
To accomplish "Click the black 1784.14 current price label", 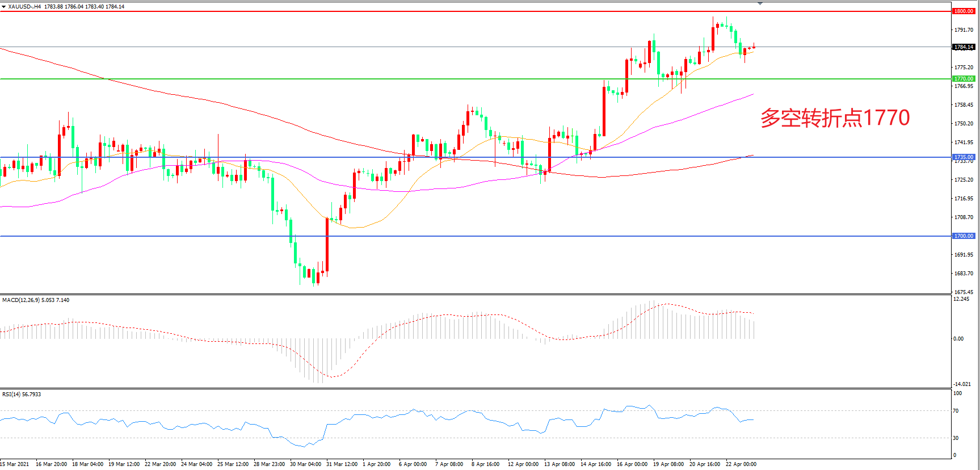I will (x=963, y=47).
